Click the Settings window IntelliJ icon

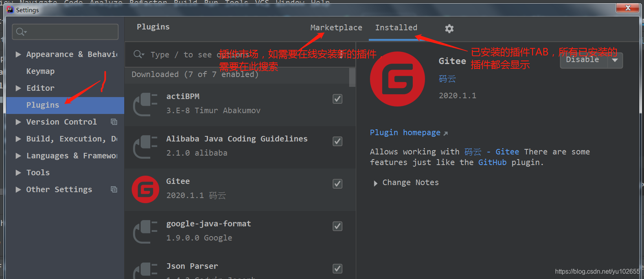[x=10, y=9]
